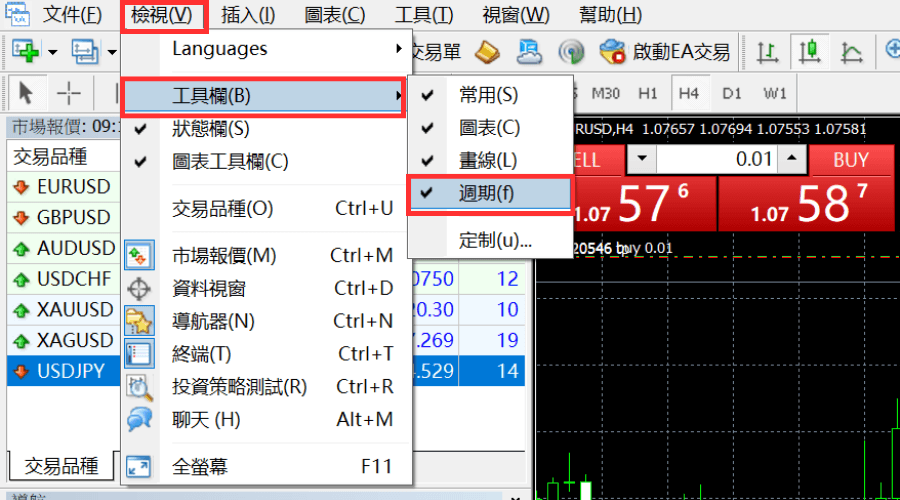Increase lot size with up arrow
The image size is (900, 500).
[x=792, y=158]
